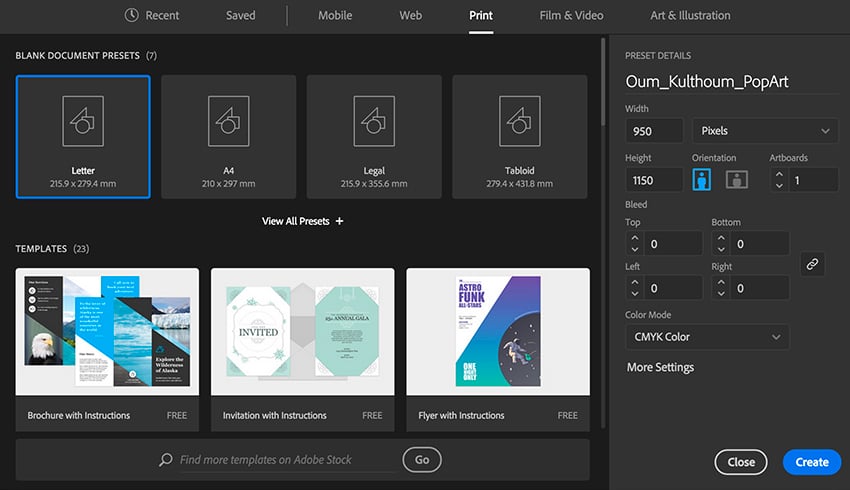Click the Height input field
Screen dimensions: 850x490
[x=654, y=180]
